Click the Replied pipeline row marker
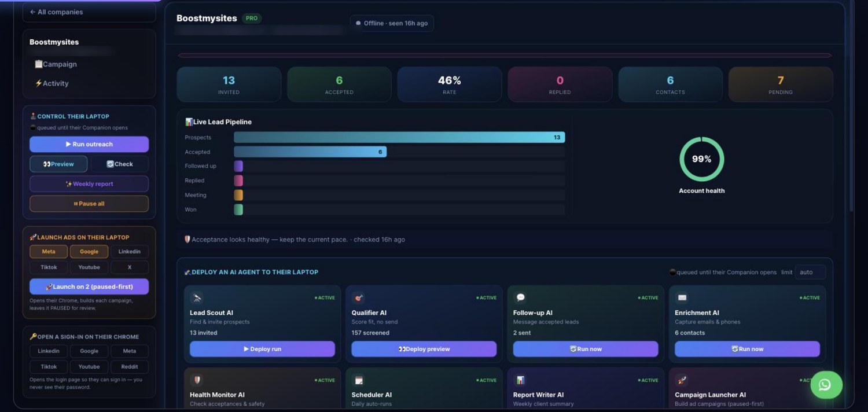This screenshot has width=868, height=412. pyautogui.click(x=238, y=181)
